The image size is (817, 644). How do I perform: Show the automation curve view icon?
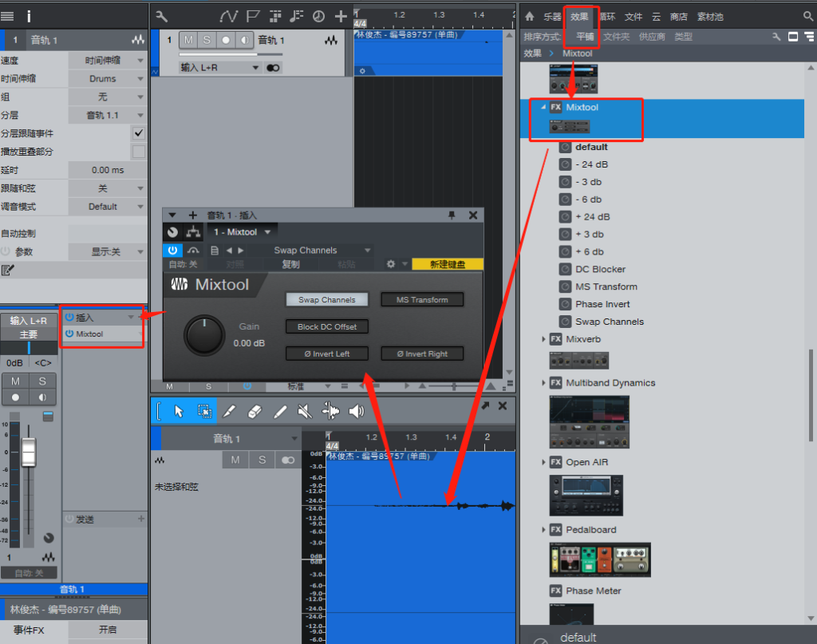(229, 17)
